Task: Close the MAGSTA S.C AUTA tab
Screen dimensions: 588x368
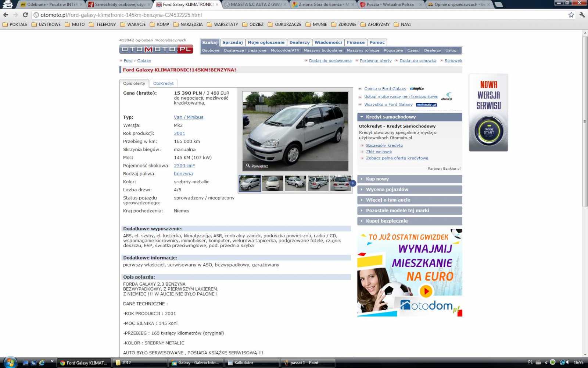Action: tap(285, 4)
